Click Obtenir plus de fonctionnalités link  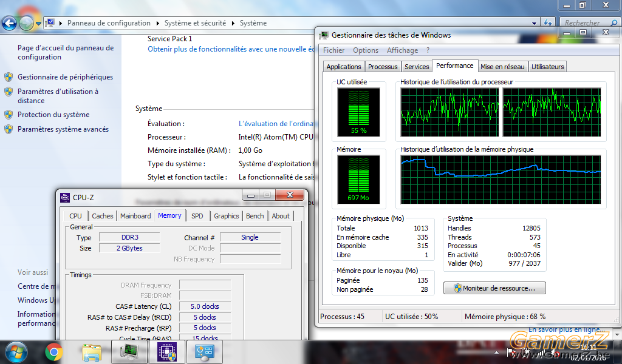point(231,49)
